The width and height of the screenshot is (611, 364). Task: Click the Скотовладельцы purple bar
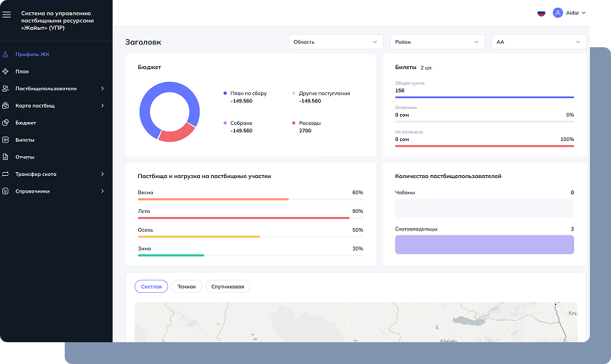484,245
